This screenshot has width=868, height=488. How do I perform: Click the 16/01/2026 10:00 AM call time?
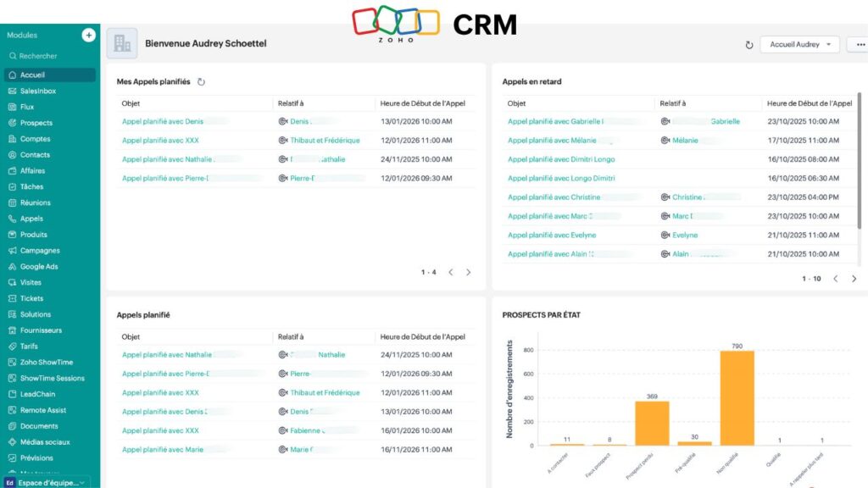[x=416, y=430]
